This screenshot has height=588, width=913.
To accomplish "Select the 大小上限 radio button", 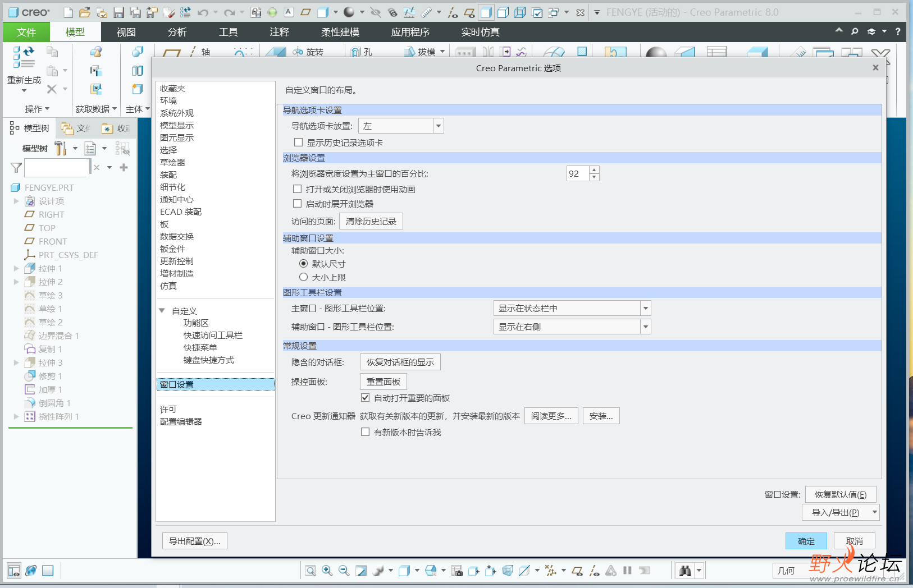I will (x=303, y=277).
